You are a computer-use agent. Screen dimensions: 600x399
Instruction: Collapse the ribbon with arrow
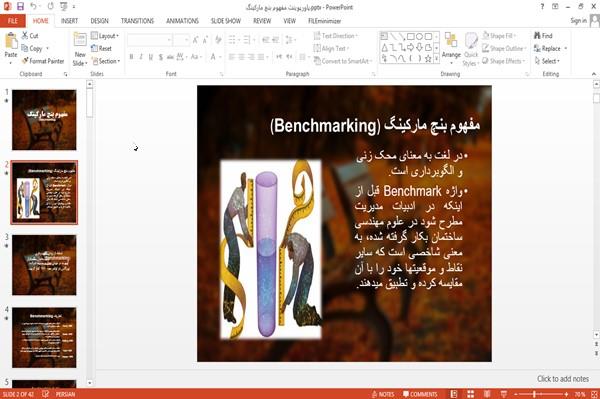click(593, 74)
